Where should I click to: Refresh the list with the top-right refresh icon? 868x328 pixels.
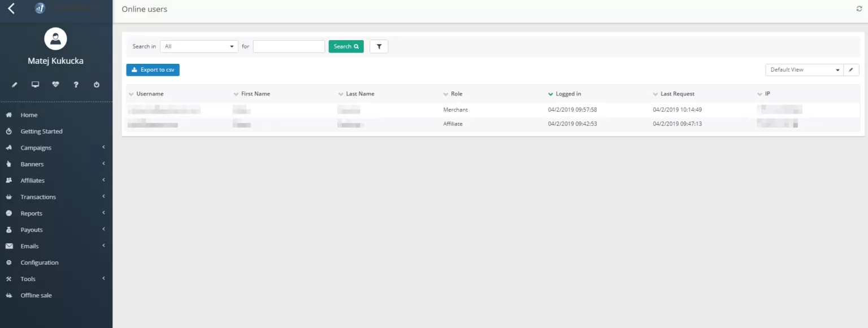859,8
